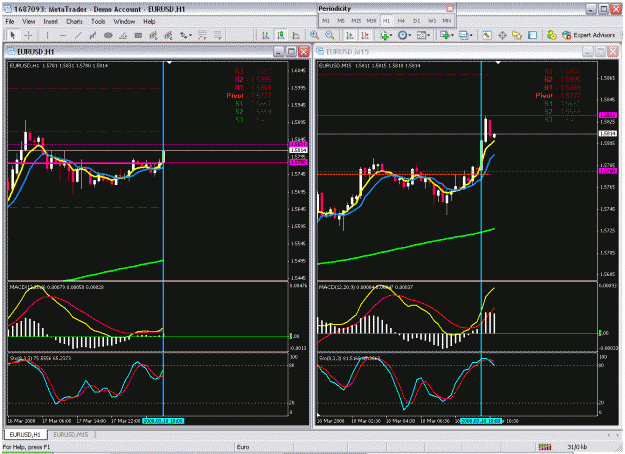
Task: Click the M15 chart shift triangle marker
Action: point(498,63)
